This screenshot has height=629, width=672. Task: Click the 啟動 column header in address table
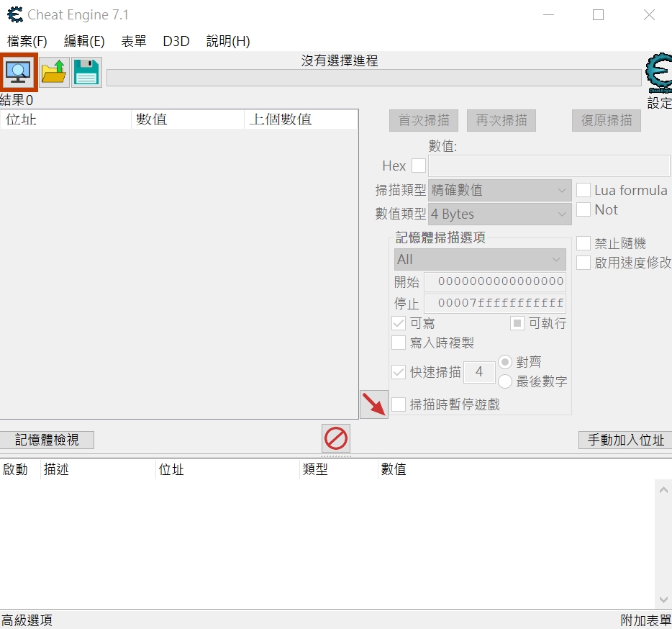[19, 469]
